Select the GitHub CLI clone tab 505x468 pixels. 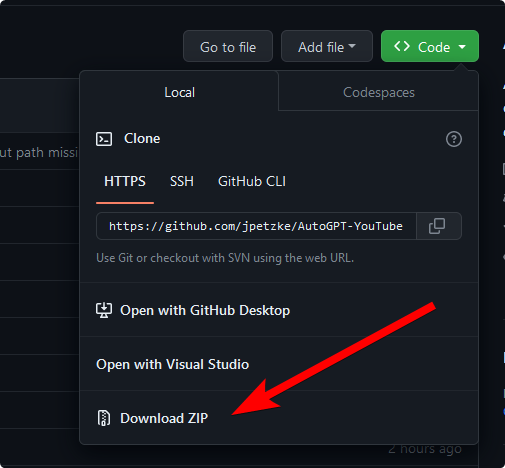[x=252, y=182]
